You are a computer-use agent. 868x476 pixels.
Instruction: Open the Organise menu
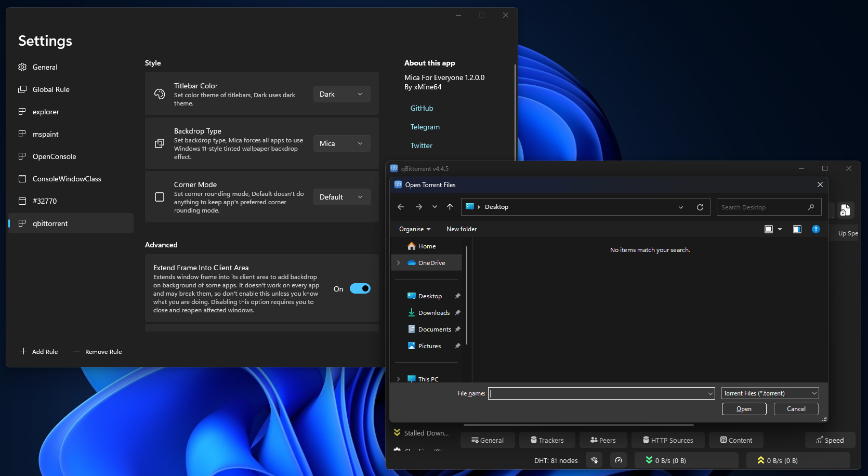click(415, 229)
